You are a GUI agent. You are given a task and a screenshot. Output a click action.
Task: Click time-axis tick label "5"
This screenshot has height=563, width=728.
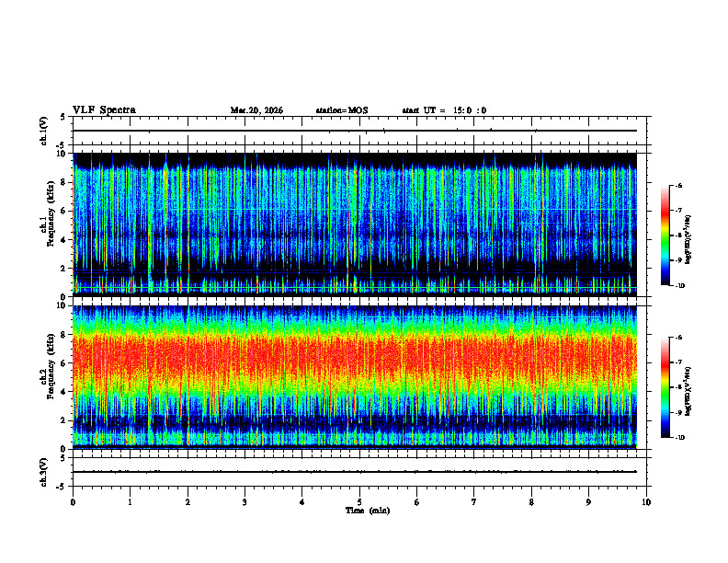(359, 502)
